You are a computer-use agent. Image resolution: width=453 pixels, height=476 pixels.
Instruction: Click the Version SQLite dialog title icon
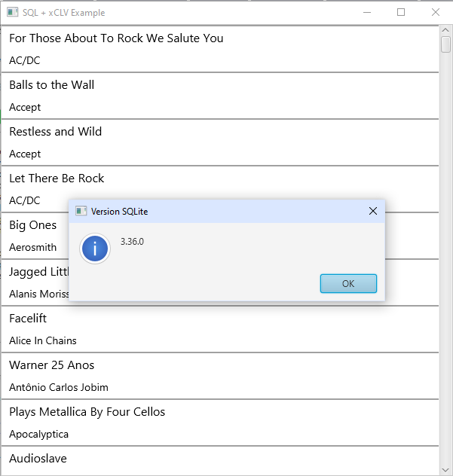tap(81, 212)
